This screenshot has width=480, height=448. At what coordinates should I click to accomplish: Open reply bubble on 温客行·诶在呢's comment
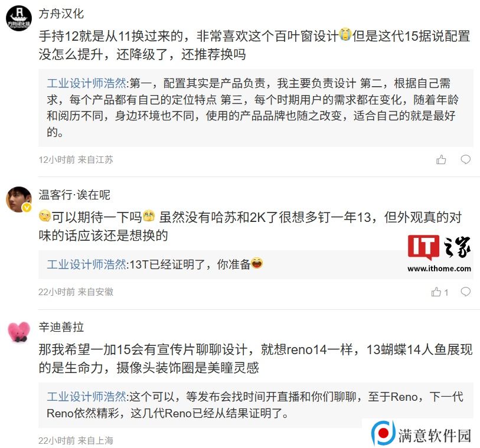466,292
